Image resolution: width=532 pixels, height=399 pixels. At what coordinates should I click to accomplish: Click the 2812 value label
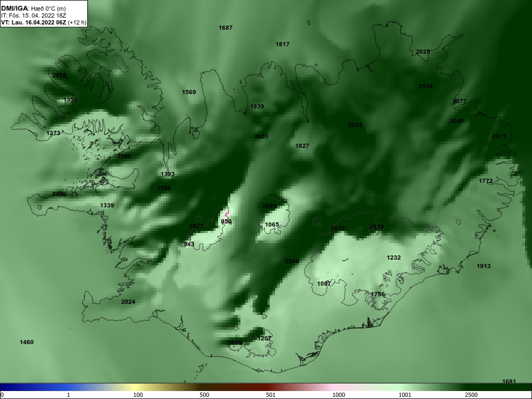click(338, 228)
